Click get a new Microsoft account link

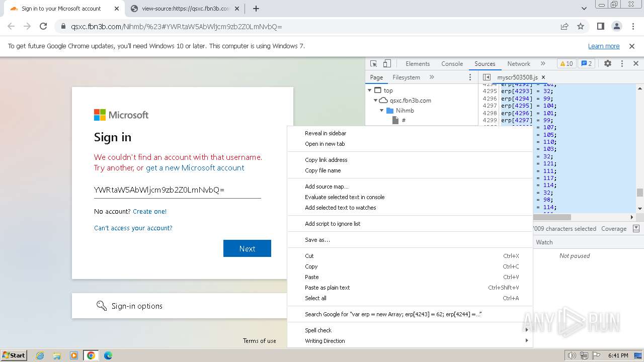pos(195,168)
